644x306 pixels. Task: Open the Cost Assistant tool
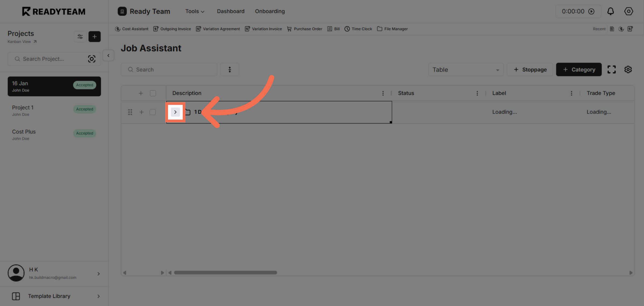135,29
